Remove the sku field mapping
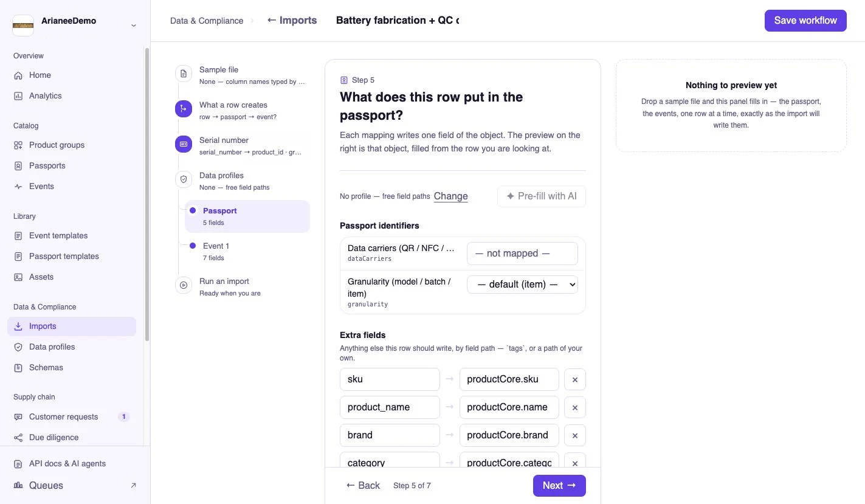 click(x=575, y=379)
